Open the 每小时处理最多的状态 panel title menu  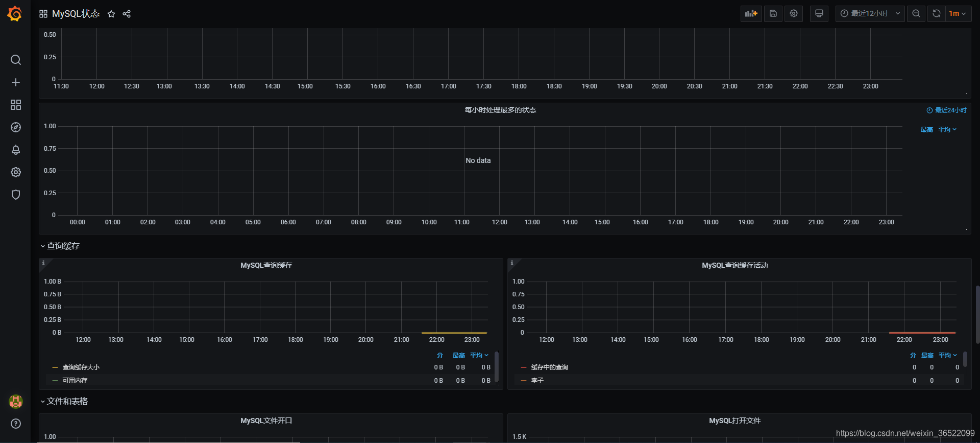point(500,110)
